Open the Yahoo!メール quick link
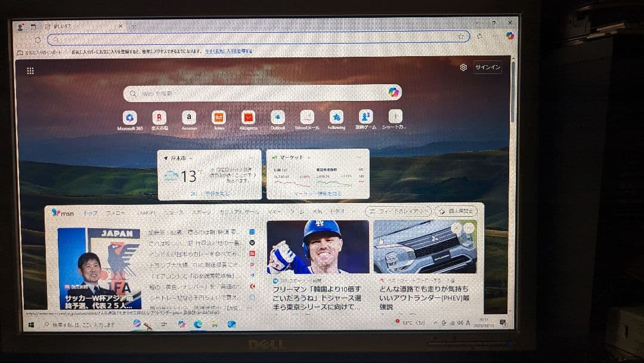The height and width of the screenshot is (363, 644). [x=308, y=118]
